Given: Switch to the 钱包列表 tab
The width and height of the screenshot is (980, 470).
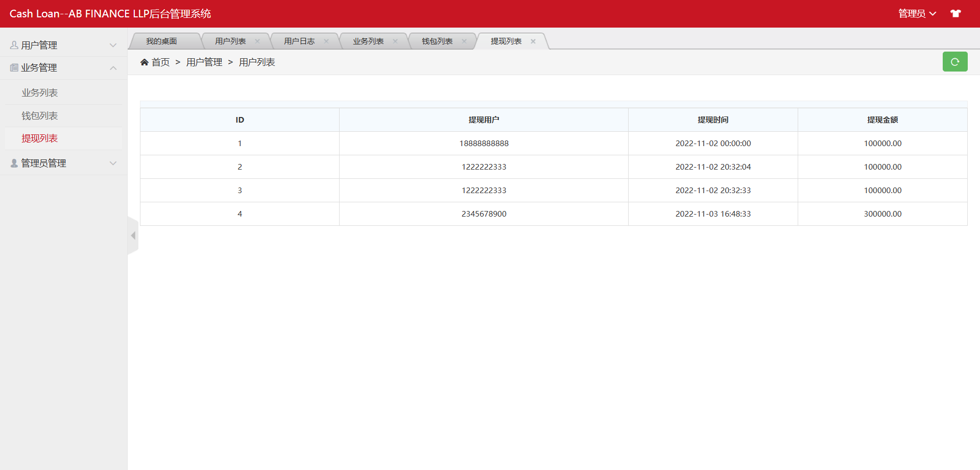Looking at the screenshot, I should coord(437,41).
